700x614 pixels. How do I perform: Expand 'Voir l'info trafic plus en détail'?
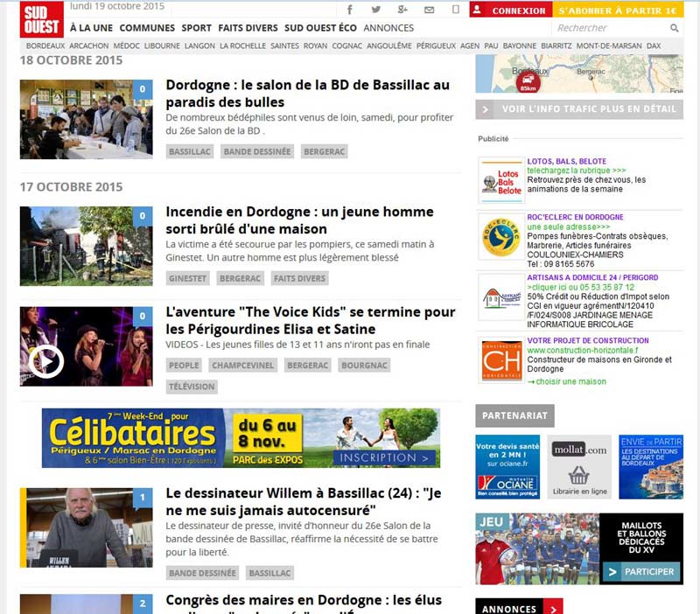pos(579,109)
